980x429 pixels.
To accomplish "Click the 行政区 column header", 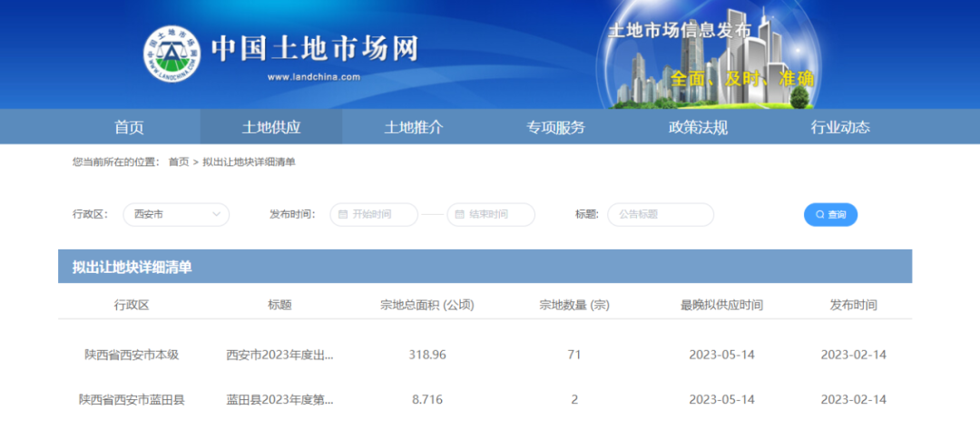I will coord(132,306).
